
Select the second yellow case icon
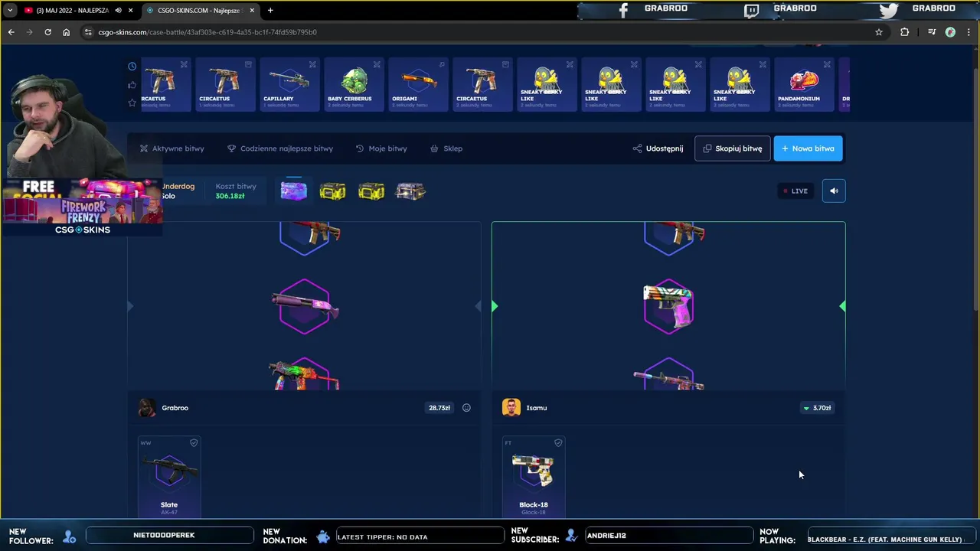click(x=332, y=191)
